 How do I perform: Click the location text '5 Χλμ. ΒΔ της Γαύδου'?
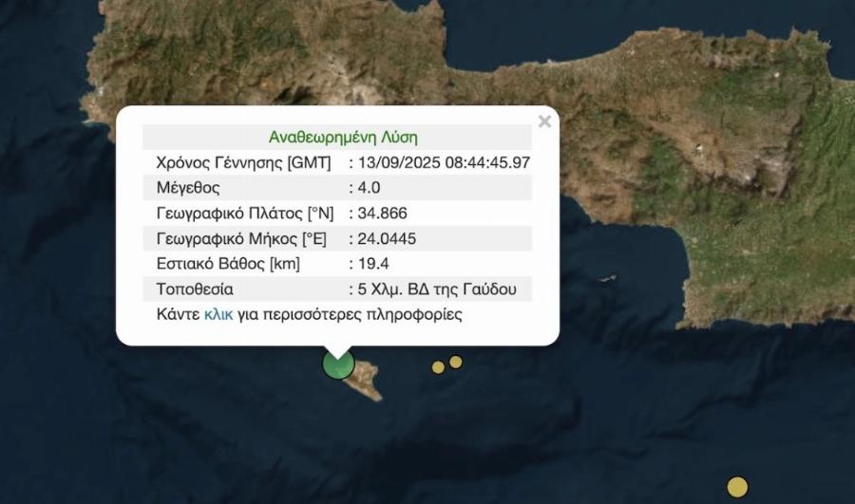coord(440,289)
